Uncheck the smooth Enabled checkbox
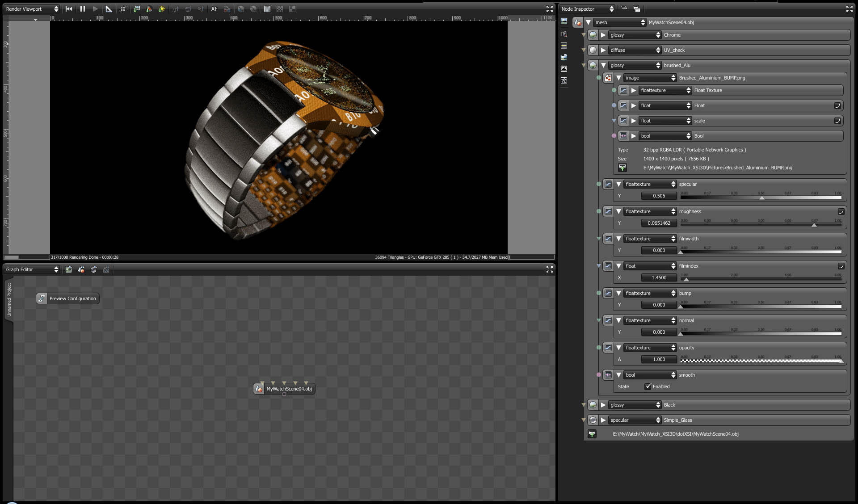This screenshot has width=858, height=504. click(648, 386)
